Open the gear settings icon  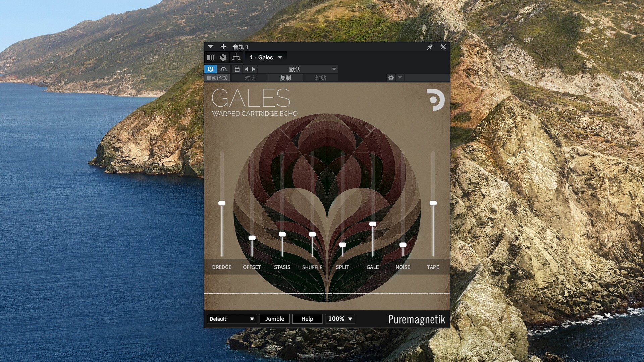coord(391,78)
